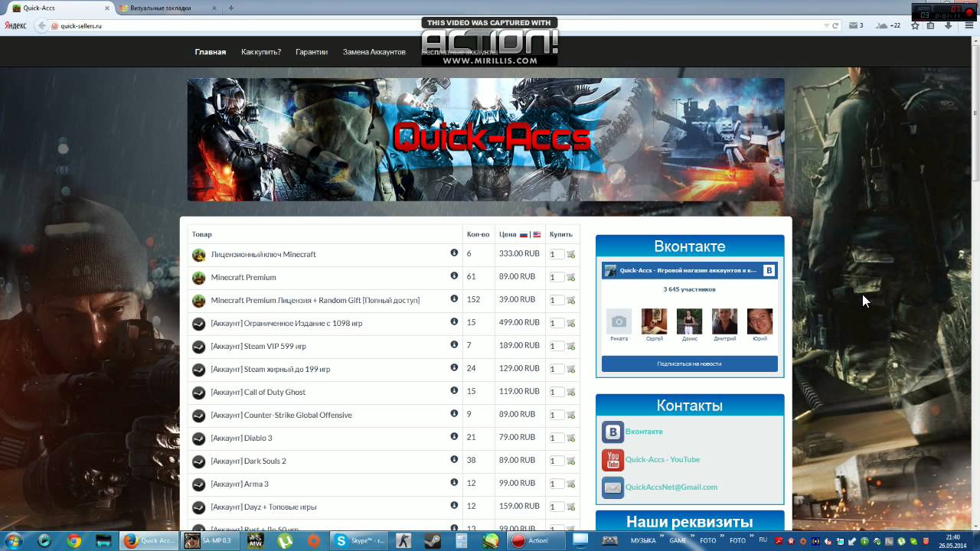This screenshot has width=980, height=551.
Task: Open the Замена Аккаунтов menu item
Action: (x=374, y=52)
